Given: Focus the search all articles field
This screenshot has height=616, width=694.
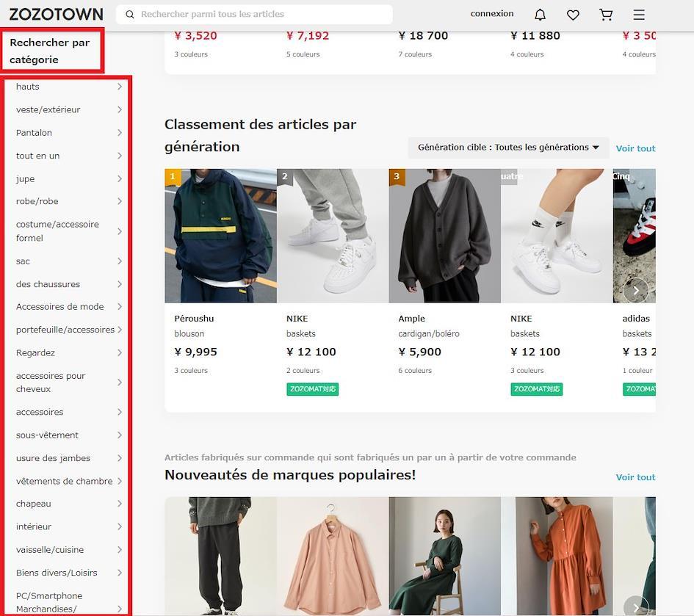Looking at the screenshot, I should pyautogui.click(x=255, y=14).
